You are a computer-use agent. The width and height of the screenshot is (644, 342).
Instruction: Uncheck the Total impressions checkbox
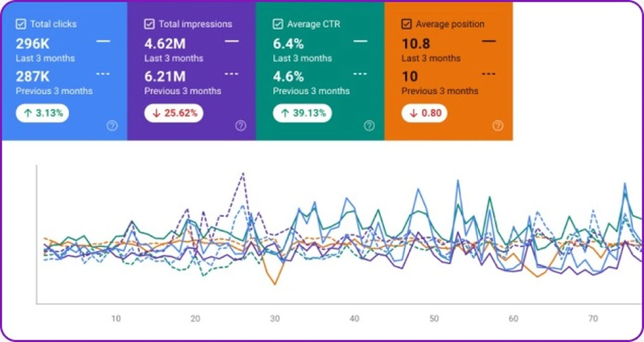click(149, 24)
